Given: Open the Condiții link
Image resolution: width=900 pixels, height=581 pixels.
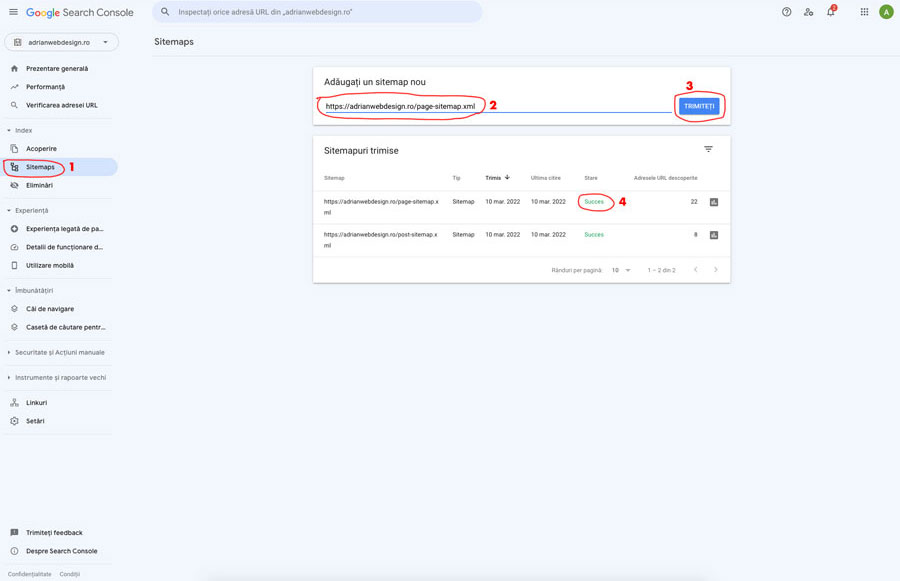Looking at the screenshot, I should (69, 574).
